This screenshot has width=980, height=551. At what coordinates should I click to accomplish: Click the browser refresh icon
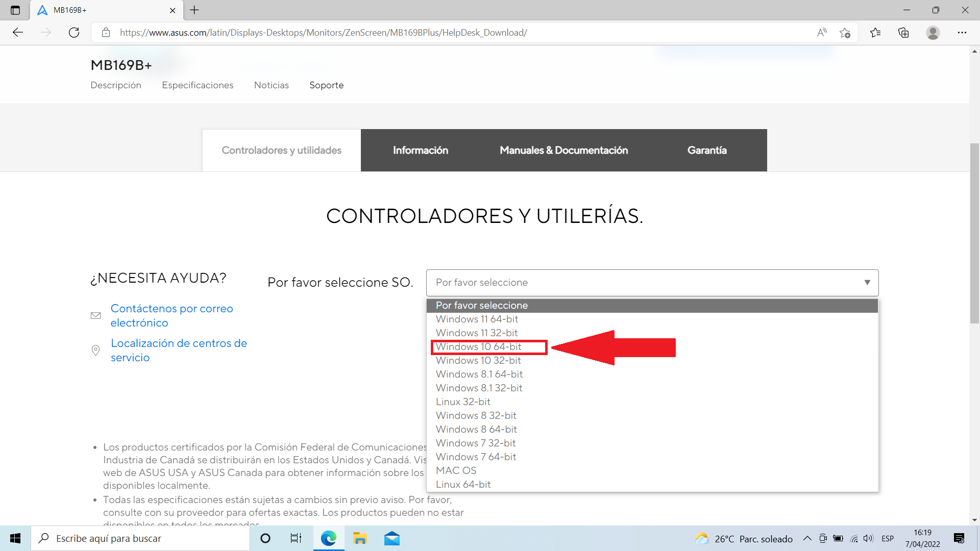coord(74,33)
